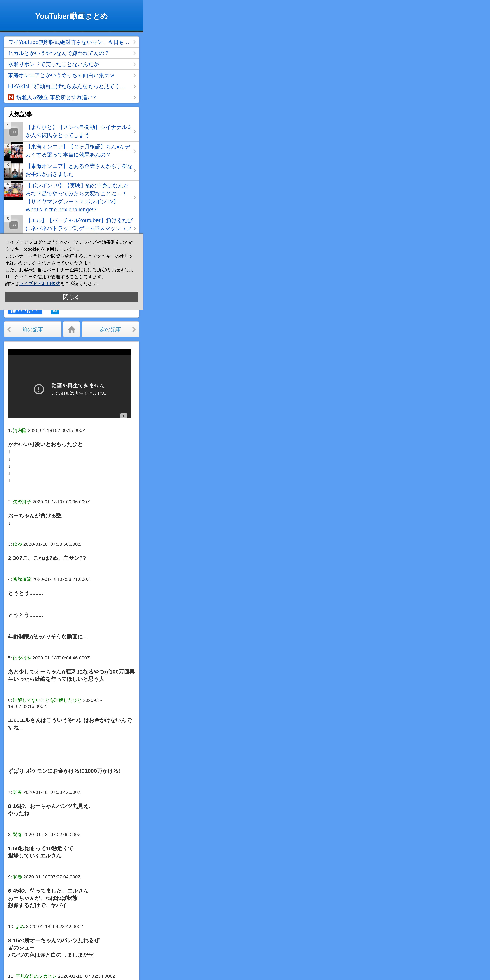Click commenter name はやはや
Screen dimensions: 490x980
click(x=22, y=658)
